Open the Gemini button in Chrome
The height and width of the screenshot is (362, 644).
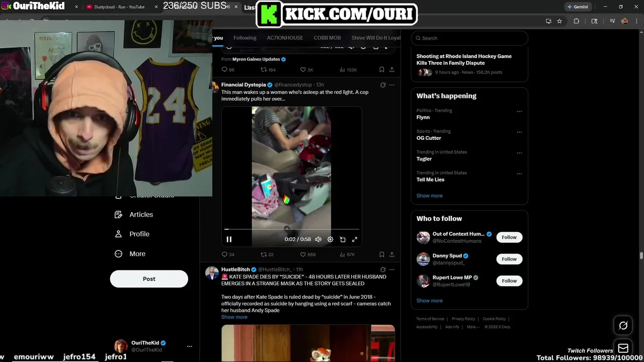tap(578, 7)
